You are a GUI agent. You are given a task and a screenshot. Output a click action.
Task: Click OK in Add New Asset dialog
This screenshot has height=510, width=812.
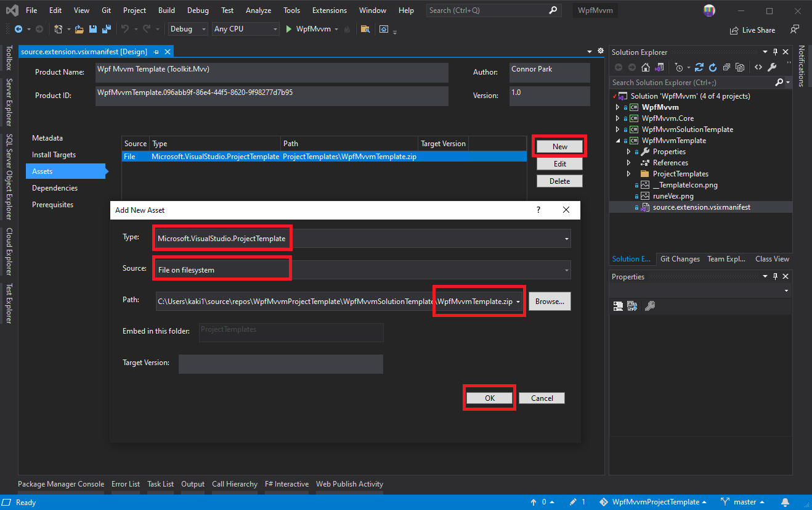coord(489,398)
